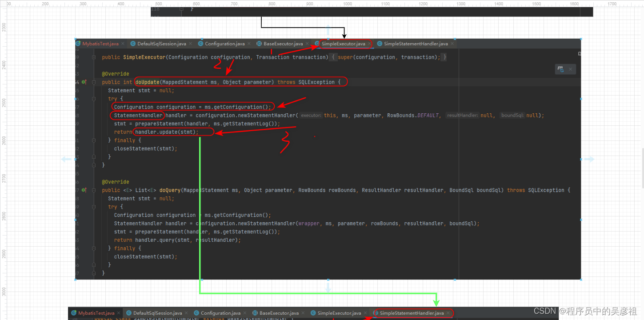Collapse finally block inside doUpdate

pos(94,140)
